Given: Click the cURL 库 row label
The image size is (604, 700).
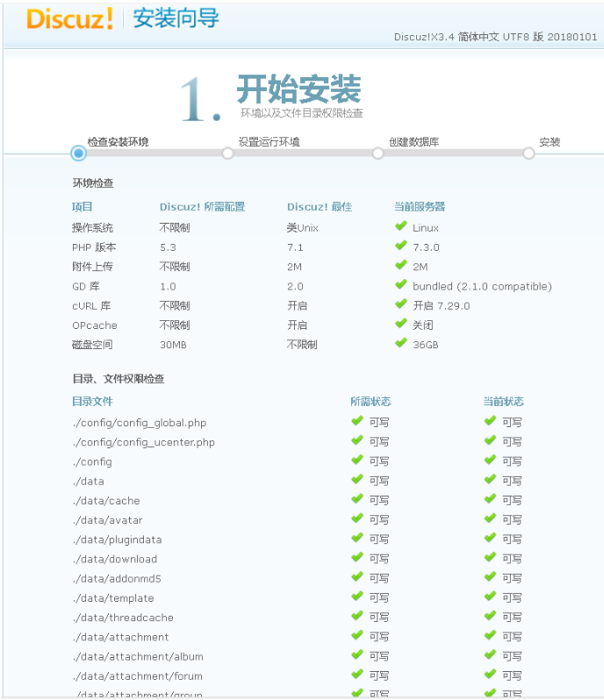Looking at the screenshot, I should (91, 306).
